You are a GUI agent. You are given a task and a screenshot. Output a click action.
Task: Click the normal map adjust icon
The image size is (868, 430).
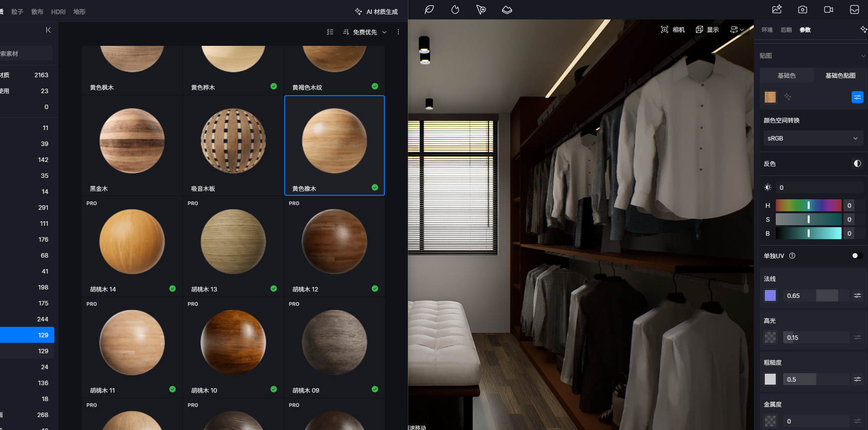coord(857,295)
